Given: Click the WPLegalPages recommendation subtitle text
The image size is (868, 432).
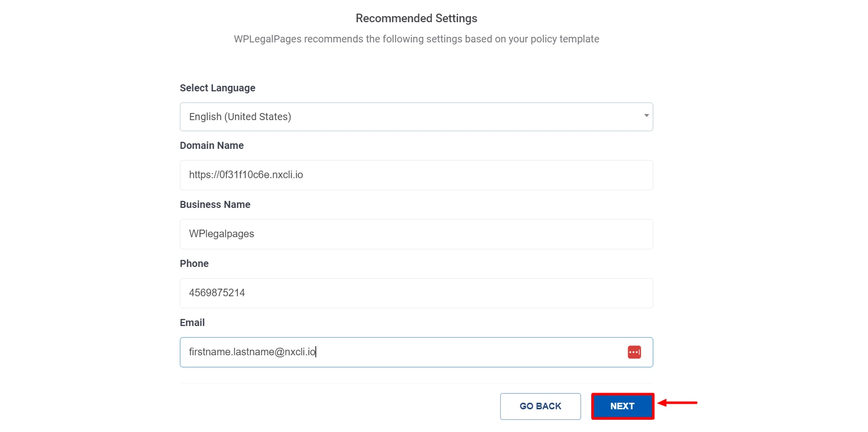Looking at the screenshot, I should 416,39.
